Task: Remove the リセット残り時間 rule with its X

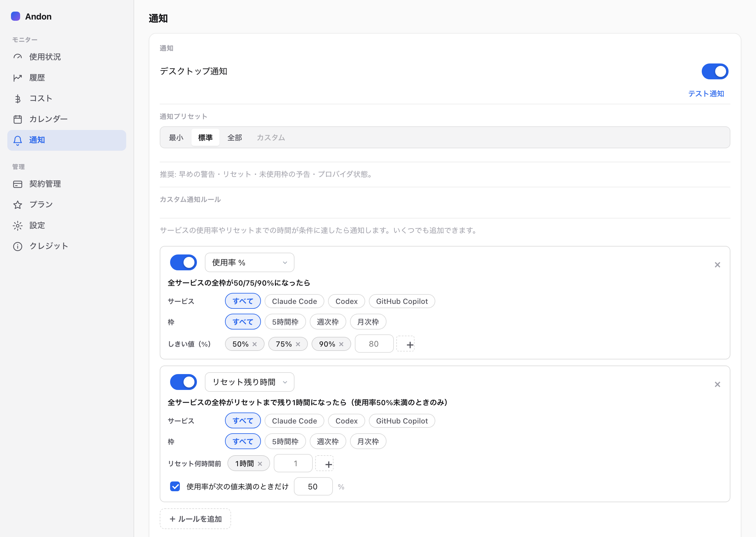Action: (717, 384)
